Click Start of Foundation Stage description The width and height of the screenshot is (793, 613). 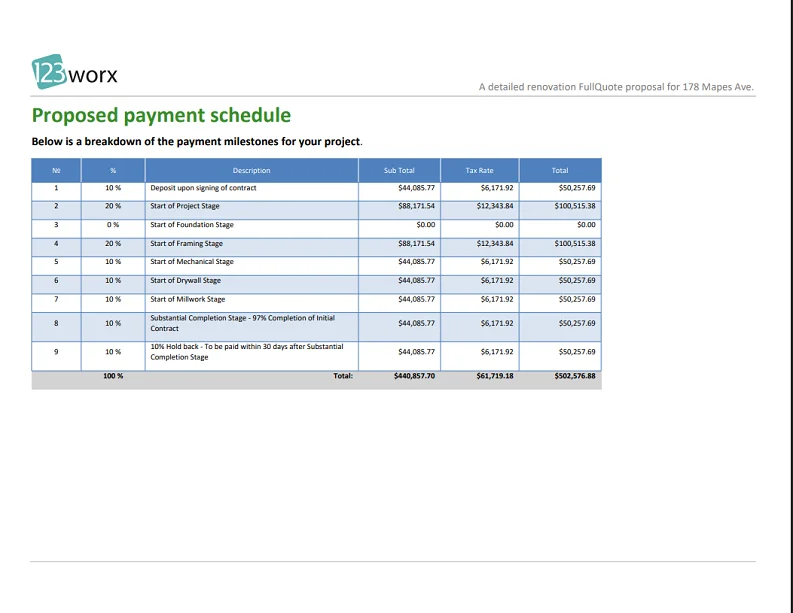click(x=192, y=225)
